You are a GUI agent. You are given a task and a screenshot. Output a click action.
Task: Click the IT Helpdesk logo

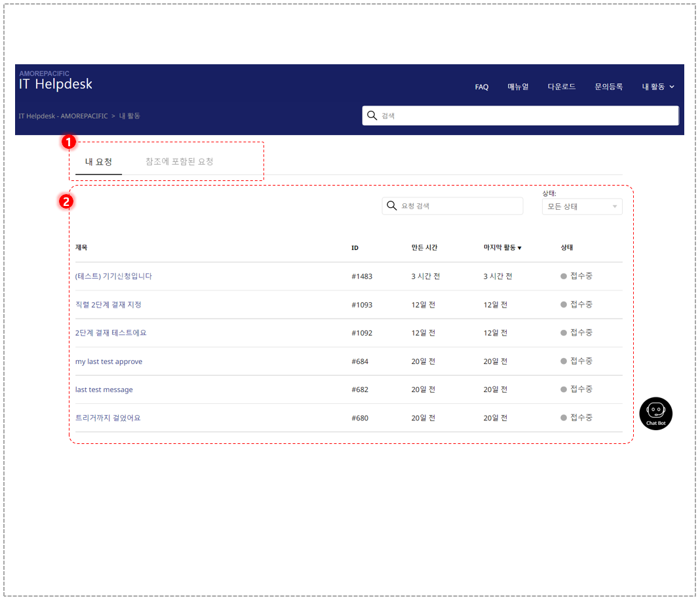(x=55, y=81)
